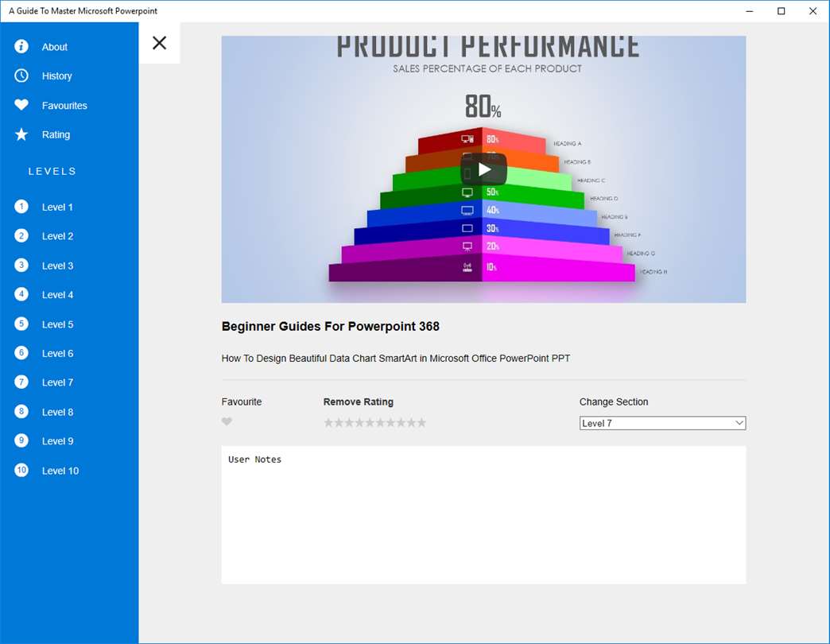Click the Level 1 number badge

point(21,207)
